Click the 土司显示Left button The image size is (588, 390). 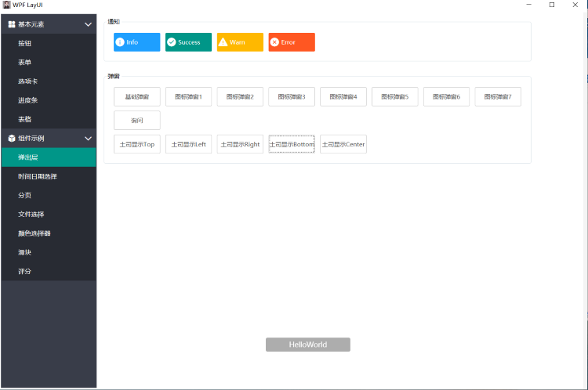pyautogui.click(x=188, y=144)
